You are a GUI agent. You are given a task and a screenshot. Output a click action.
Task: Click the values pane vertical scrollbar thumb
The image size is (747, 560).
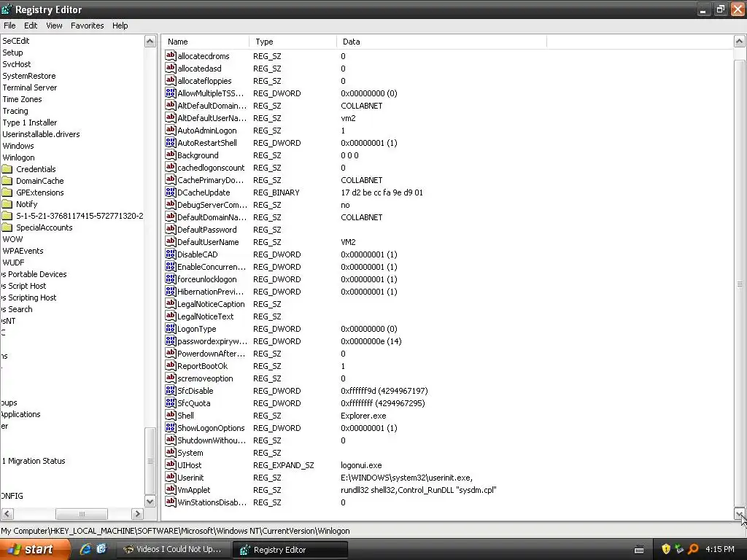click(x=739, y=284)
